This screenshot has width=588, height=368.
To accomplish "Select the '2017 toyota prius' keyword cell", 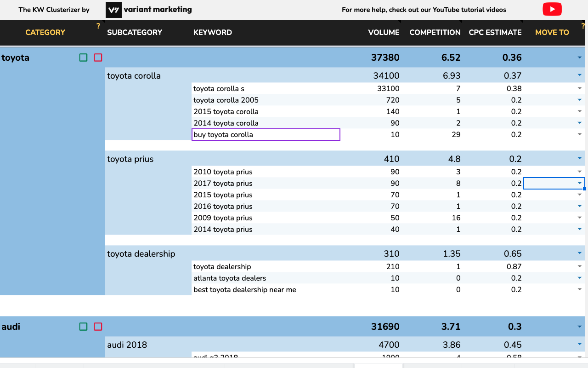I will [266, 183].
